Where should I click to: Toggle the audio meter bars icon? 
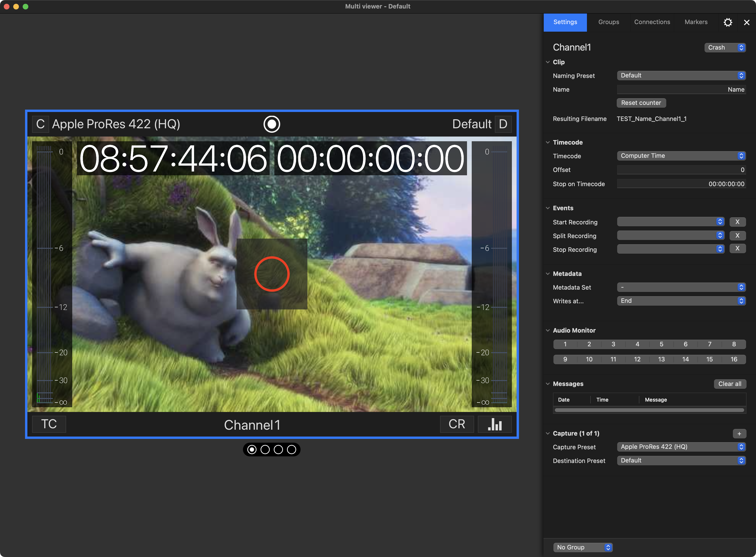(x=495, y=424)
